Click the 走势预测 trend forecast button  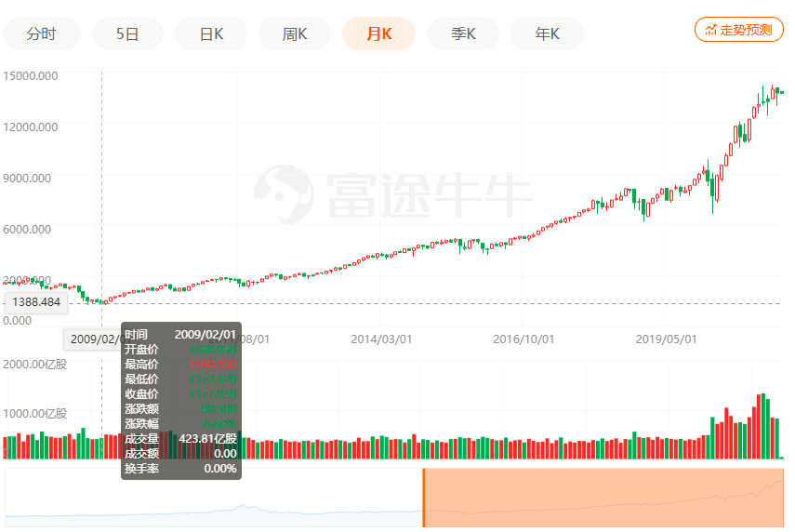(738, 30)
